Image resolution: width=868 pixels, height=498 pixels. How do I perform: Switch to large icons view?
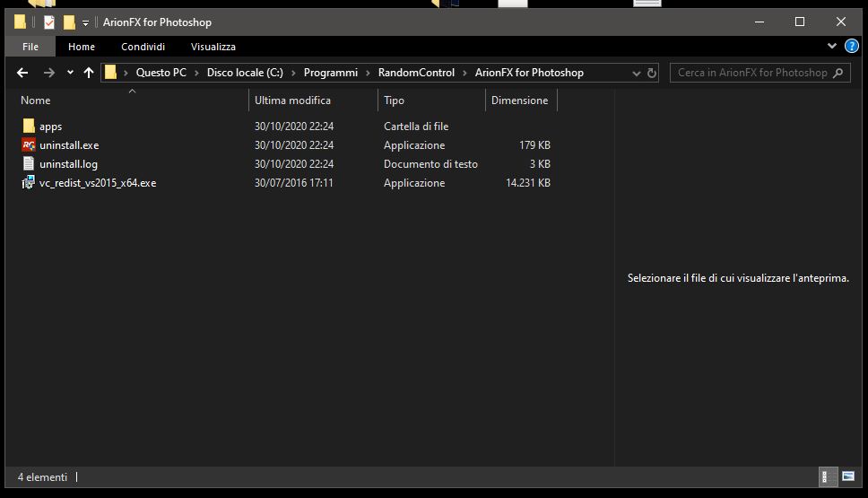click(848, 476)
